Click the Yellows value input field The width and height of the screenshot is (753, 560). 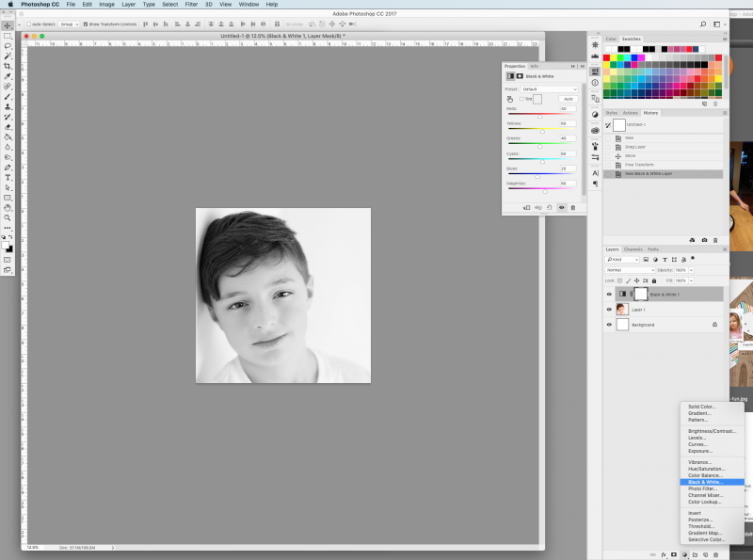coord(569,123)
